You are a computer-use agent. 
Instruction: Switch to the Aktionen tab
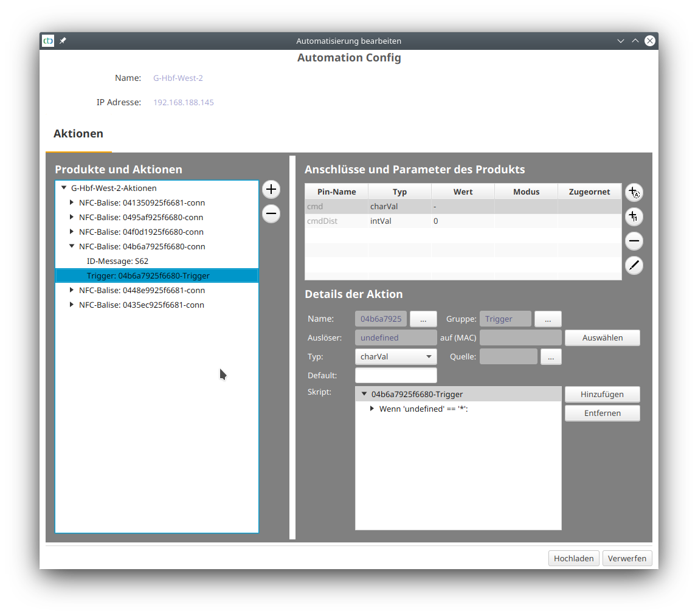78,134
